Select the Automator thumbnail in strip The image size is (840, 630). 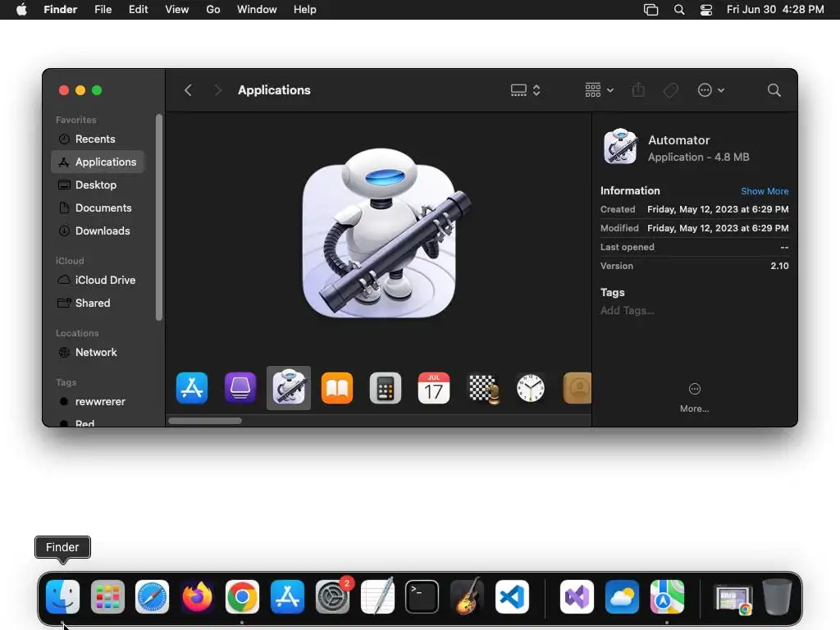click(x=289, y=388)
